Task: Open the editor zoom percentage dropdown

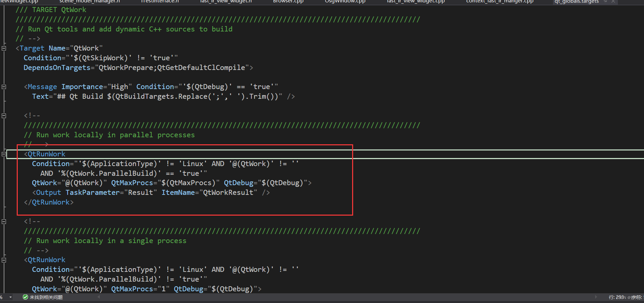Action: (x=11, y=297)
